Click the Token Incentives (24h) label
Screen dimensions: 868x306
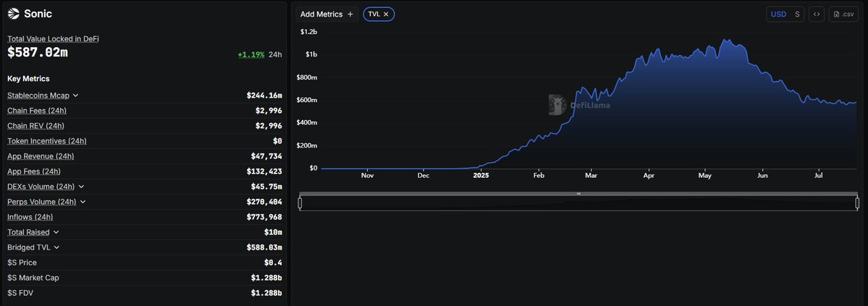click(x=47, y=141)
